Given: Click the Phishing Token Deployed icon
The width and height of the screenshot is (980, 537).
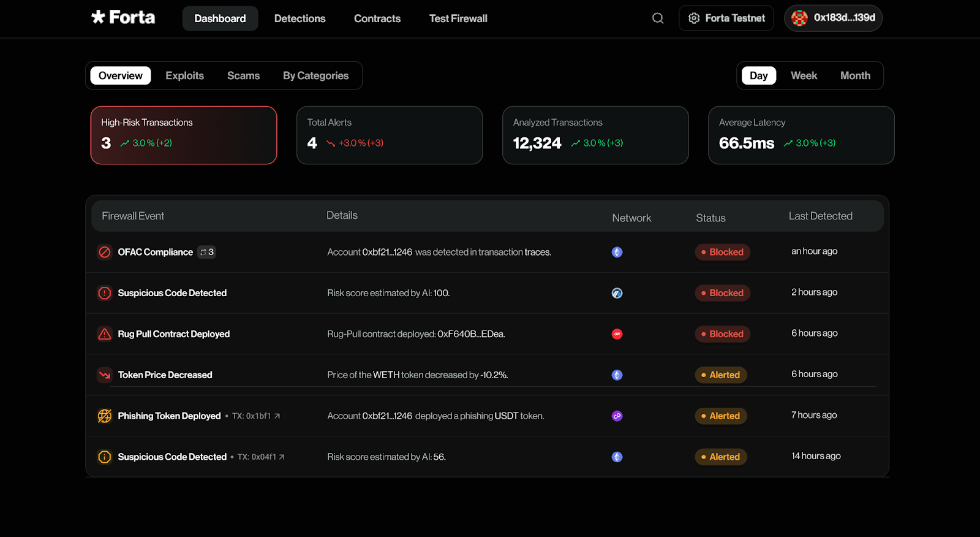Looking at the screenshot, I should point(105,416).
